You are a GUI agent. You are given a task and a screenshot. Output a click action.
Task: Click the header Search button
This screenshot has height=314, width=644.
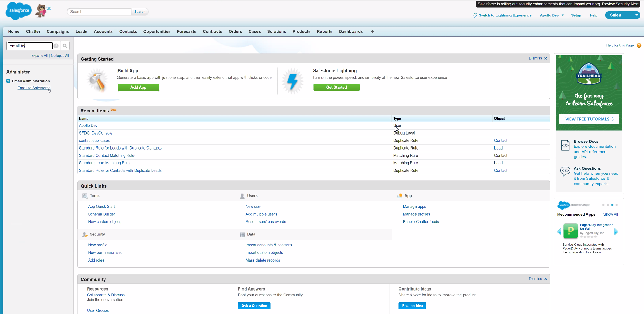point(140,12)
